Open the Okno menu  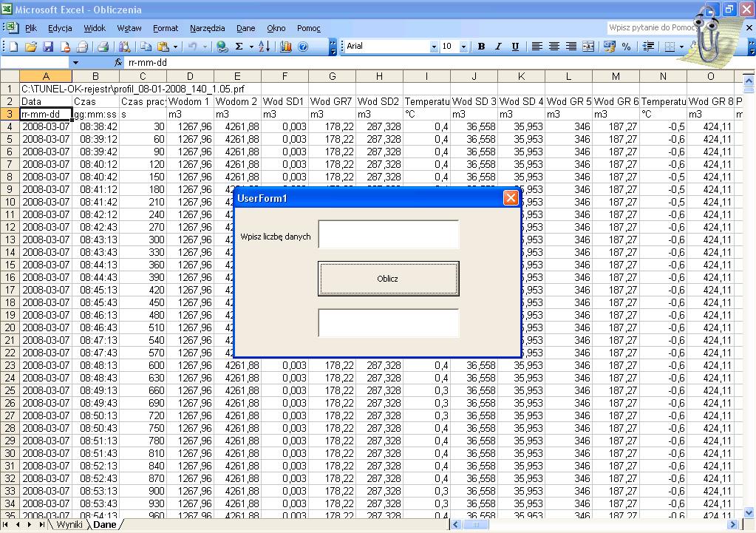click(276, 28)
